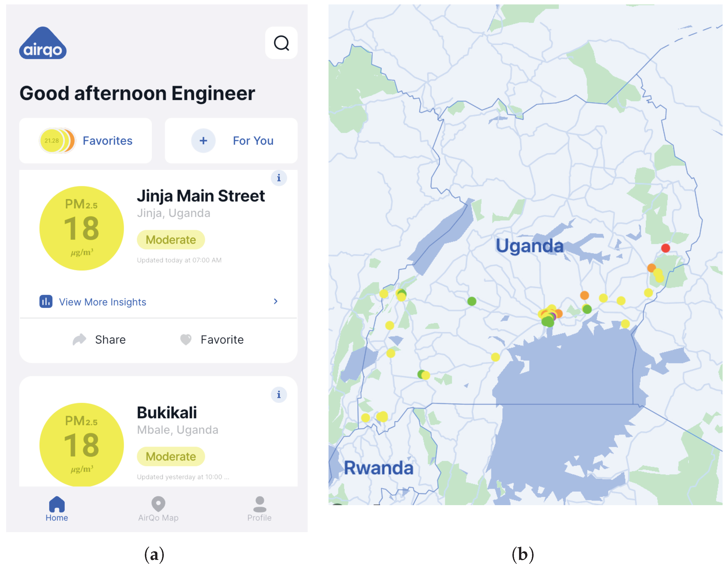Screen dimensions: 728x568
Task: Open the AirQo Map tab
Action: click(158, 509)
